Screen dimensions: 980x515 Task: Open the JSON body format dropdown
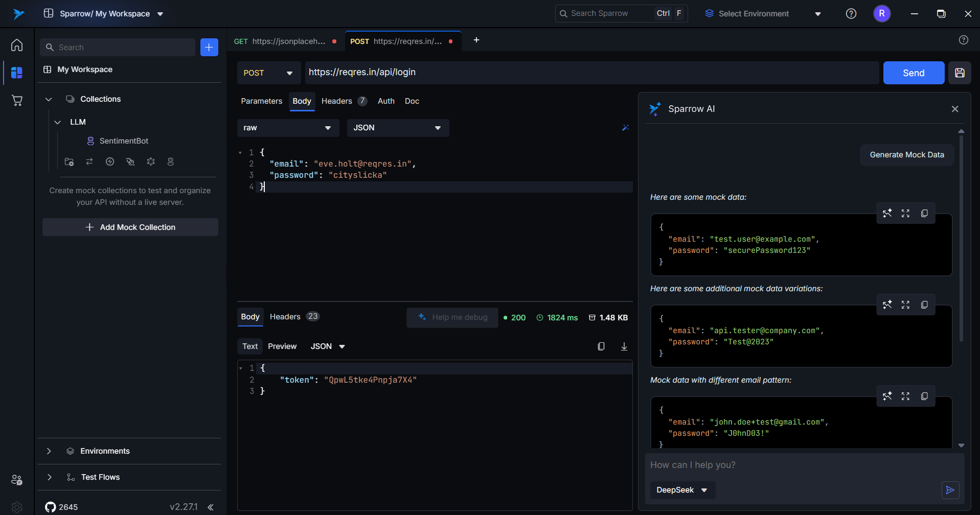click(398, 128)
